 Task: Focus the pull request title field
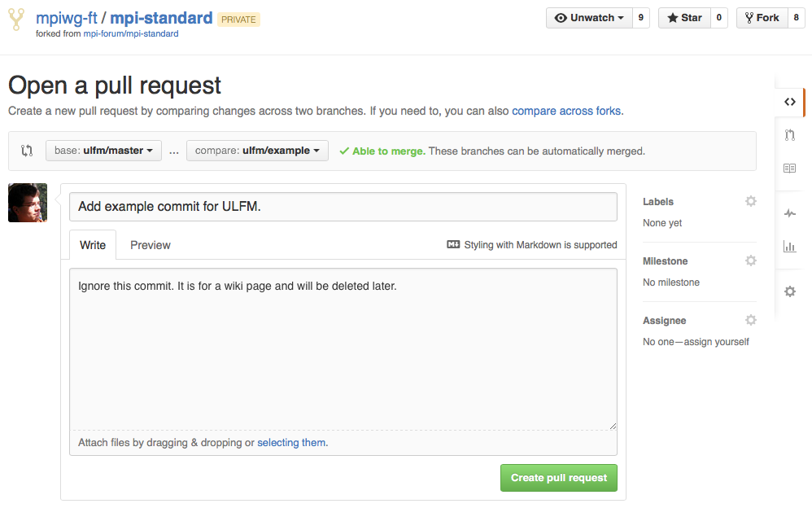tap(343, 206)
